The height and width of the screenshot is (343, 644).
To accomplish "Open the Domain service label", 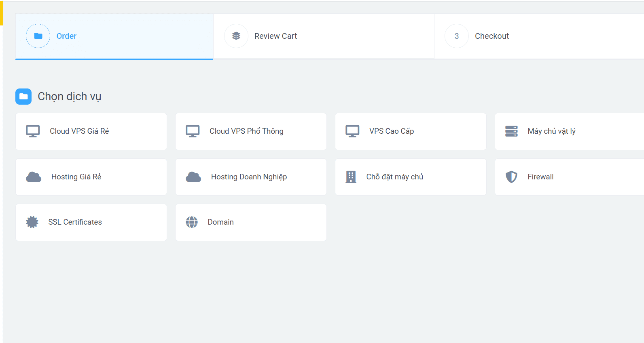I will click(220, 222).
